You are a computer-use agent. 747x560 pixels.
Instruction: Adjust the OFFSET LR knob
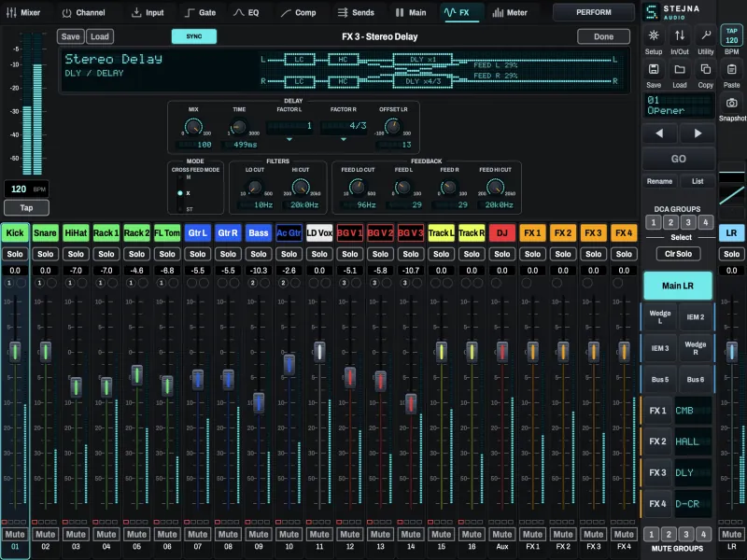392,127
